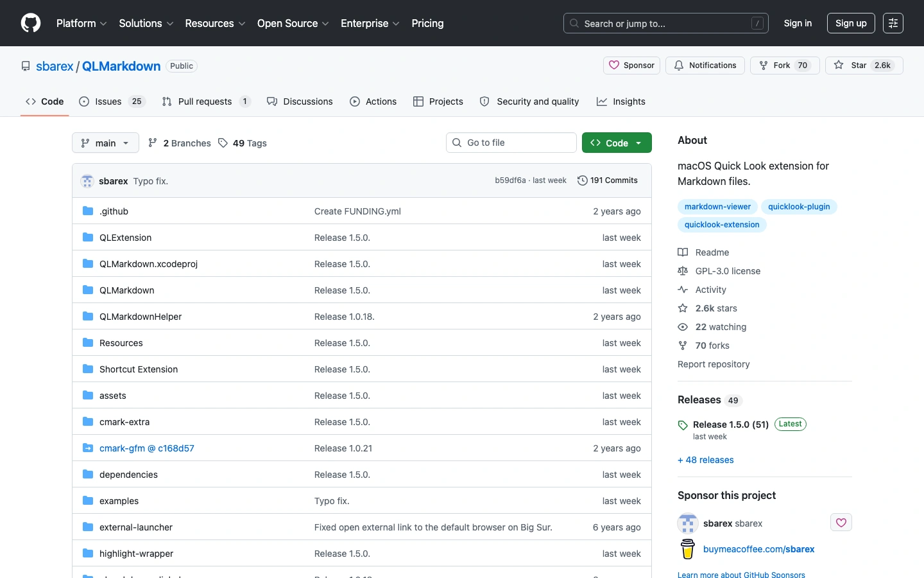This screenshot has height=578, width=924.
Task: Fork the repository using Fork button
Action: pyautogui.click(x=784, y=66)
